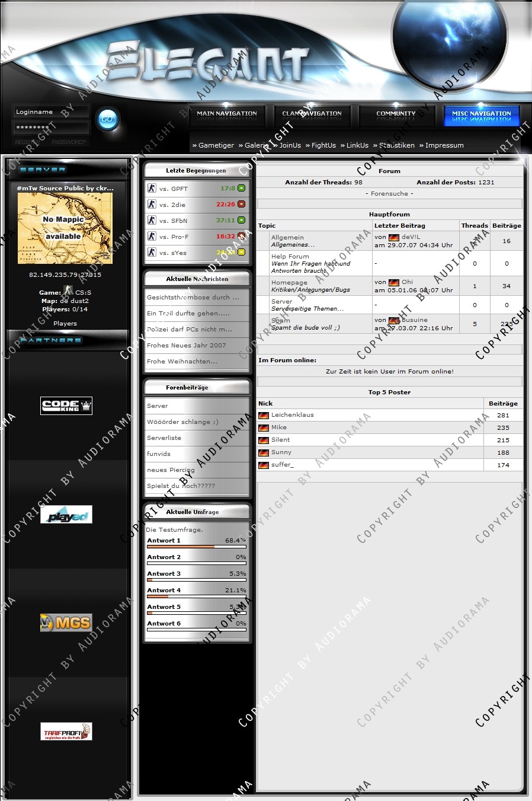Click the Counter-Strike icon beside vs. GPFT
Image resolution: width=532 pixels, height=801 pixels.
pyautogui.click(x=152, y=189)
